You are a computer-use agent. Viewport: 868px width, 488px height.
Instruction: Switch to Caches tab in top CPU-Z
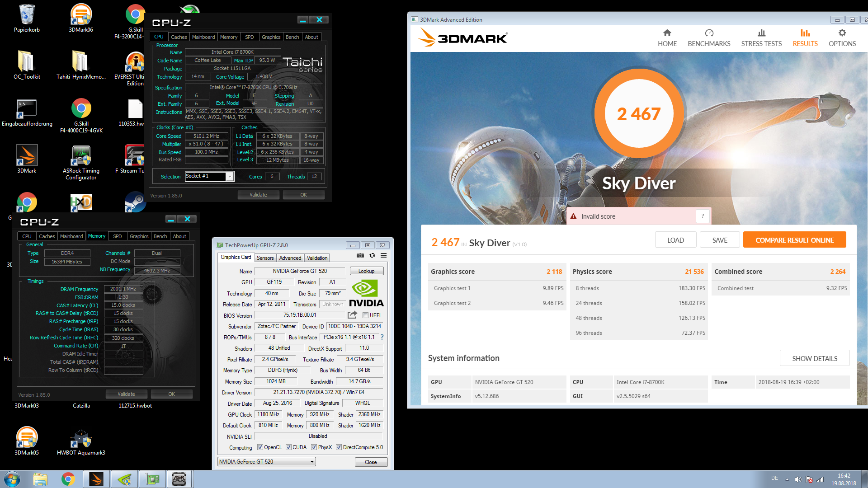[179, 37]
